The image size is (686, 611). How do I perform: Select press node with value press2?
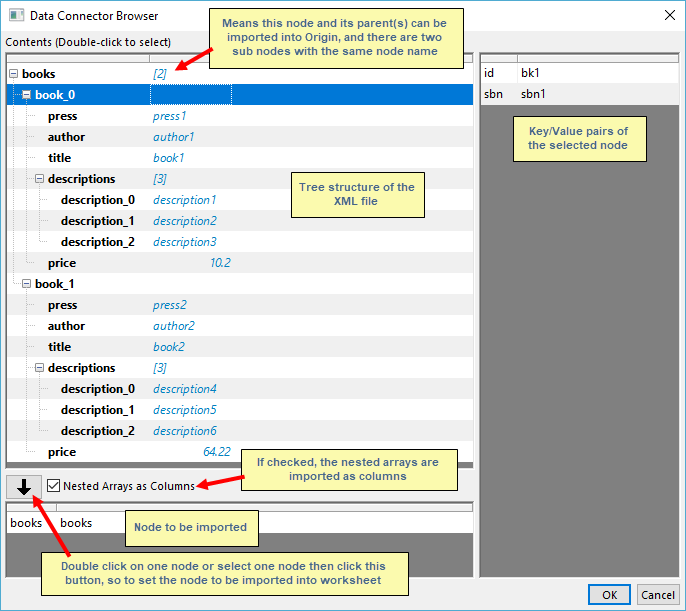pos(240,305)
